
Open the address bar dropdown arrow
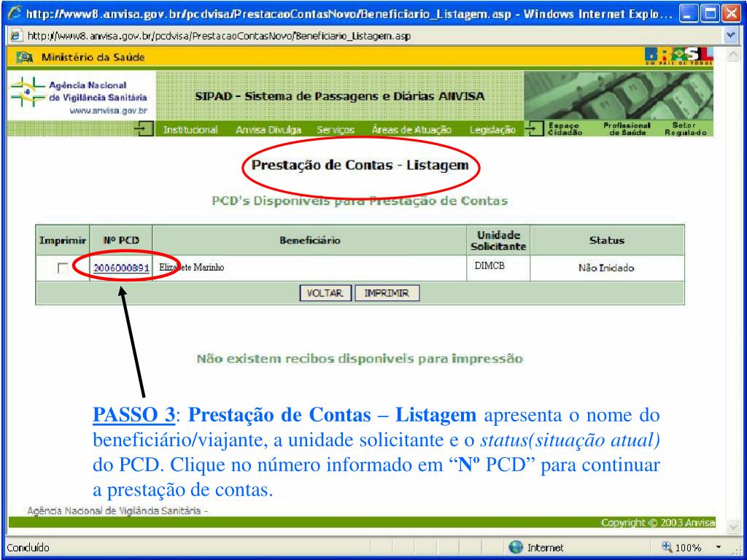(738, 37)
